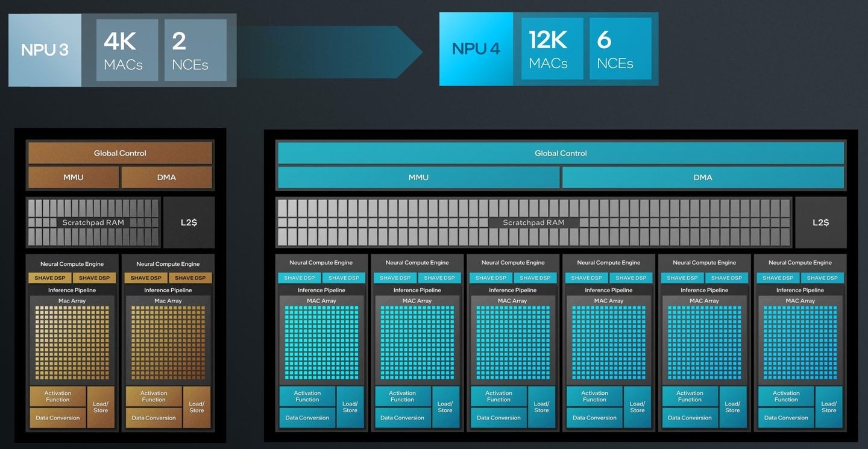Viewport: 868px width, 449px height.
Task: Enable the Load/Store unit in the first NPU 4 engine
Action: coord(350,407)
